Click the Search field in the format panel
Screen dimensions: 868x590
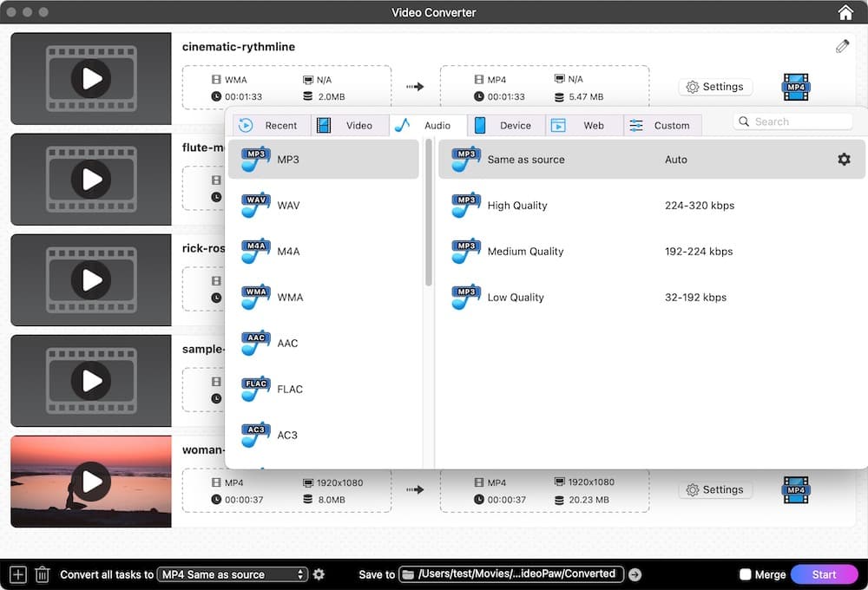(x=792, y=121)
